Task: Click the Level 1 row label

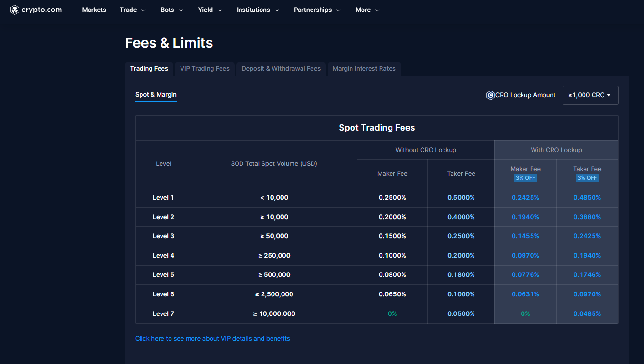Action: point(163,197)
